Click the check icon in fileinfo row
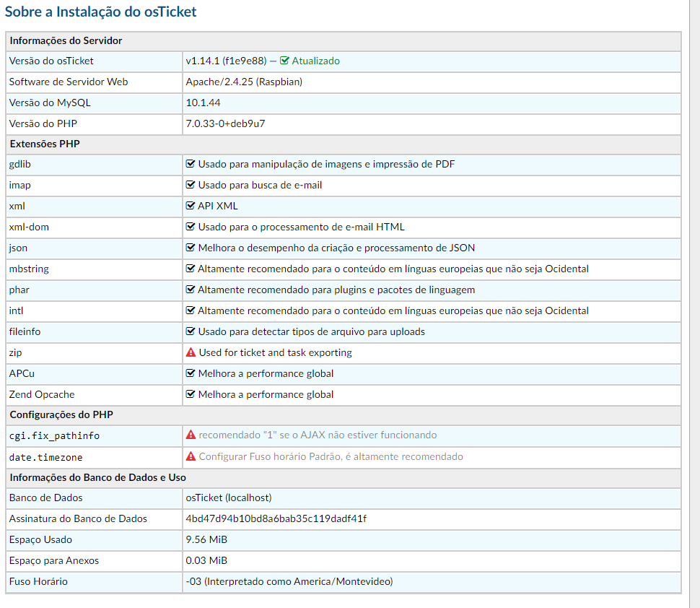The width and height of the screenshot is (700, 608). [x=191, y=331]
